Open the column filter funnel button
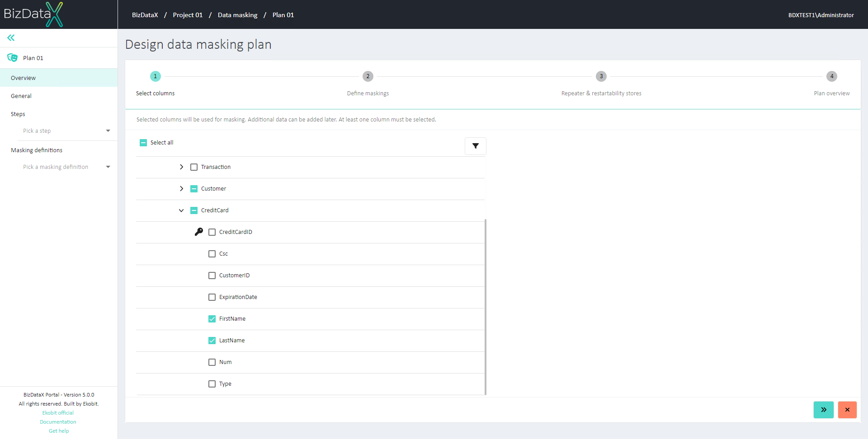 tap(476, 146)
